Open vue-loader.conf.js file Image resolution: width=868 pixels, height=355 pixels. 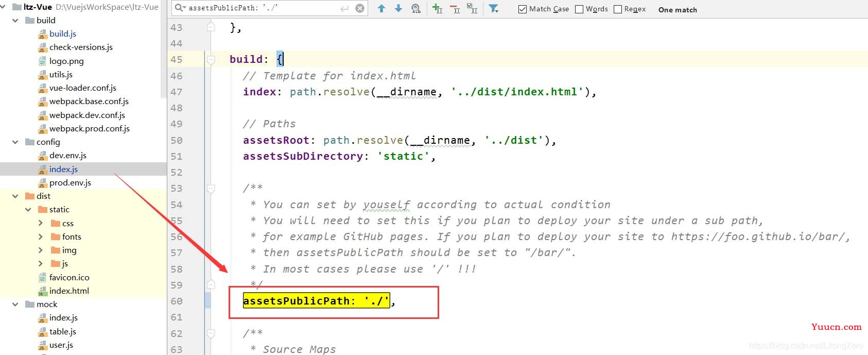coord(83,88)
